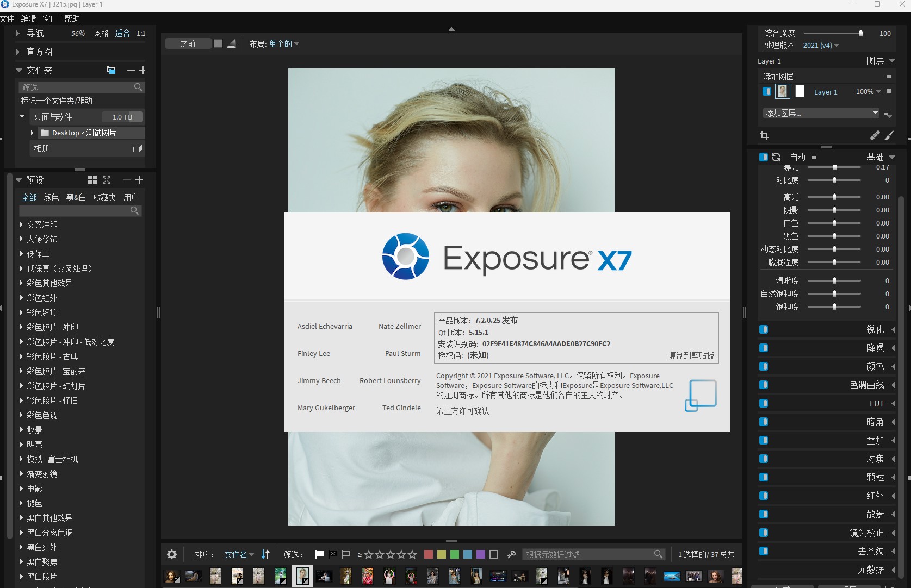Click the 根据元数据过滤 search field
Viewport: 911px width, 588px height.
587,554
